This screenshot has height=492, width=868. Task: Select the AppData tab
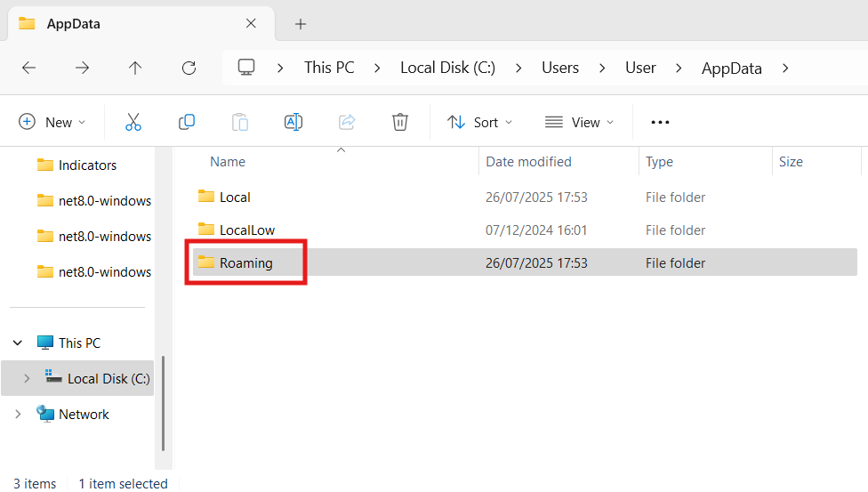141,24
